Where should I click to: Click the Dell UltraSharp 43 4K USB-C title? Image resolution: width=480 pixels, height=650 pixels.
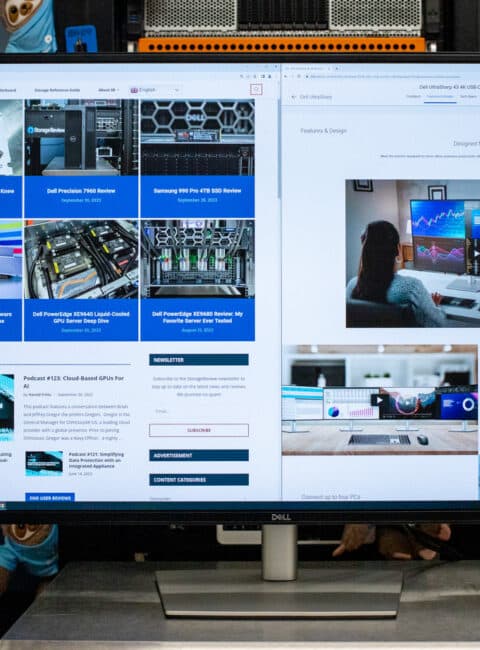click(x=449, y=87)
